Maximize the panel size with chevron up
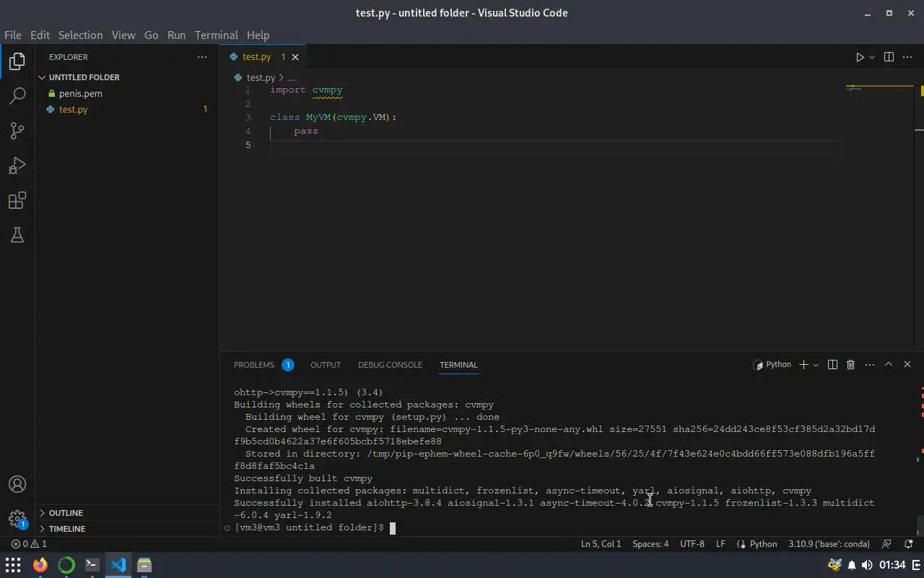The width and height of the screenshot is (924, 578). (889, 365)
